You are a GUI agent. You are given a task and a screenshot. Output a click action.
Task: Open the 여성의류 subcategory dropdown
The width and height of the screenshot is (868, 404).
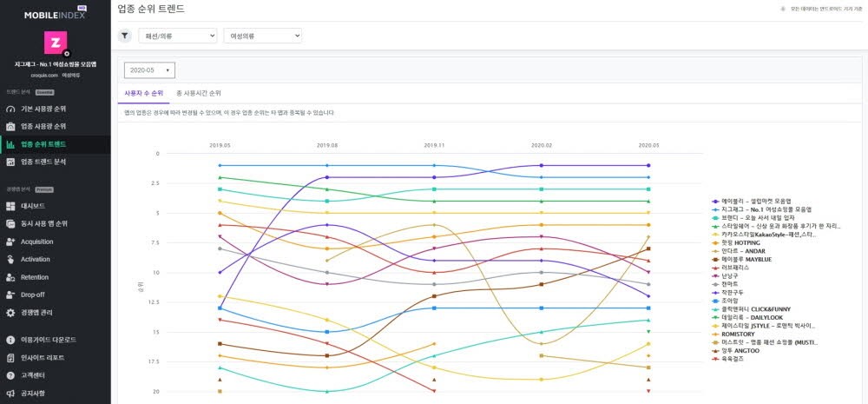pos(262,36)
